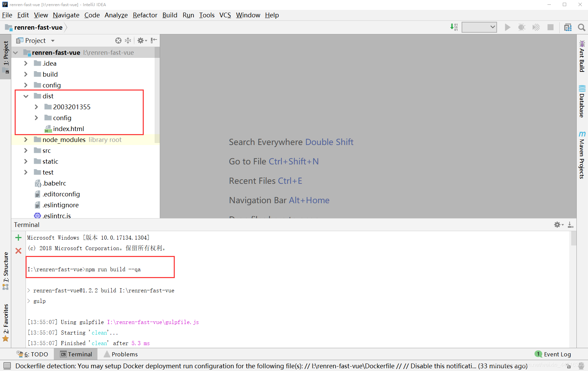Open the run configuration dropdown
Image resolution: width=588 pixels, height=371 pixels.
click(x=479, y=27)
